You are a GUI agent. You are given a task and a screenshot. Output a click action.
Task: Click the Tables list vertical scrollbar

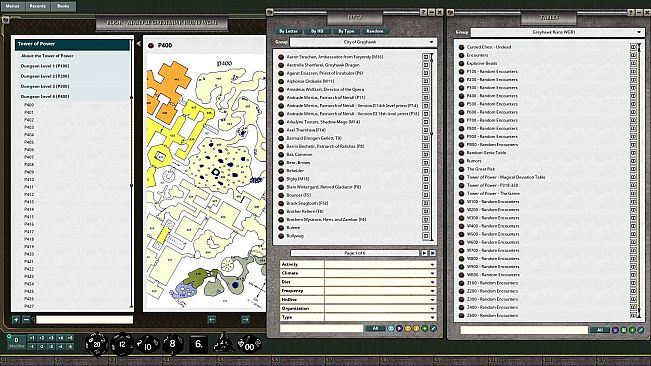639,181
